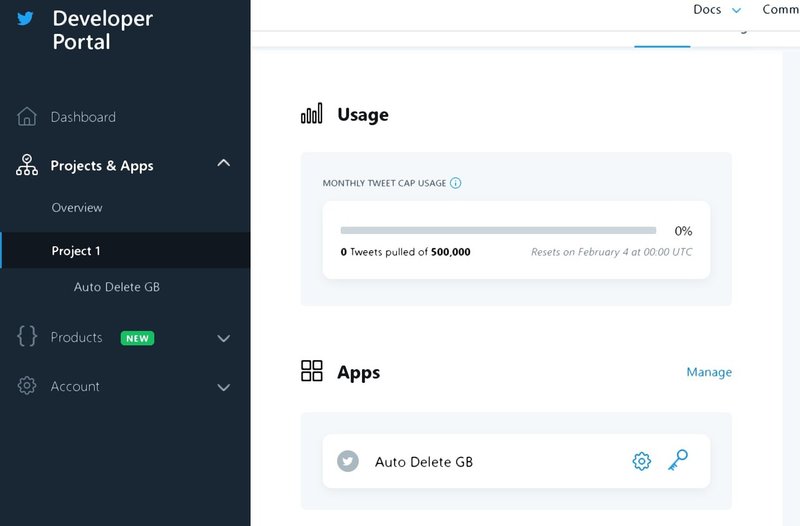Select Project 1 in the sidebar
This screenshot has width=800, height=526.
coord(76,251)
